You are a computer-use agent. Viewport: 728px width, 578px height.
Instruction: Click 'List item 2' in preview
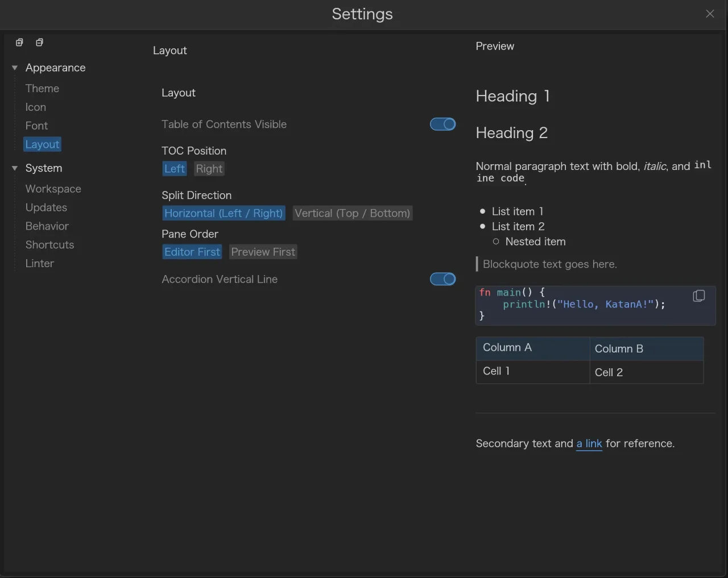518,227
